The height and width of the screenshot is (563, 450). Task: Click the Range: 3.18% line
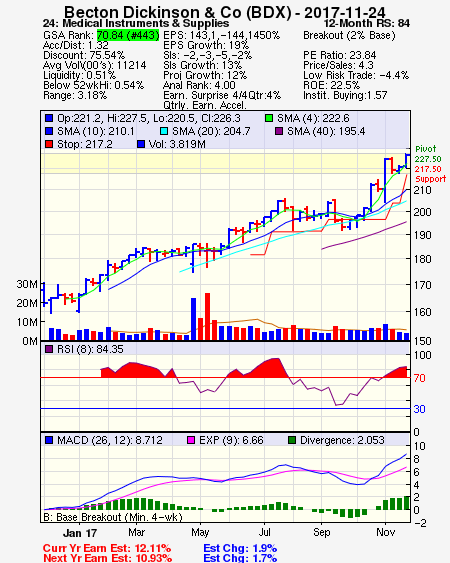pyautogui.click(x=75, y=96)
